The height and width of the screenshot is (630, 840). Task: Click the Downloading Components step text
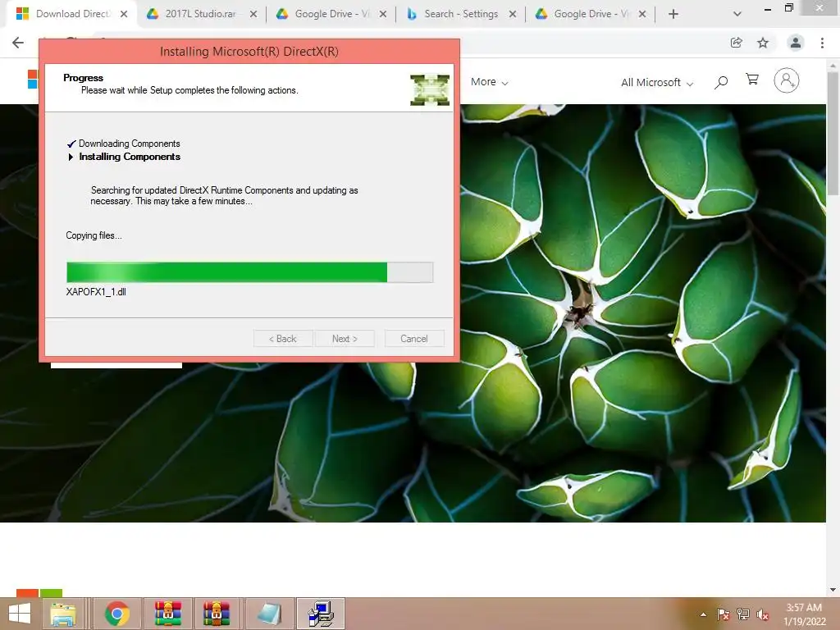tap(129, 144)
